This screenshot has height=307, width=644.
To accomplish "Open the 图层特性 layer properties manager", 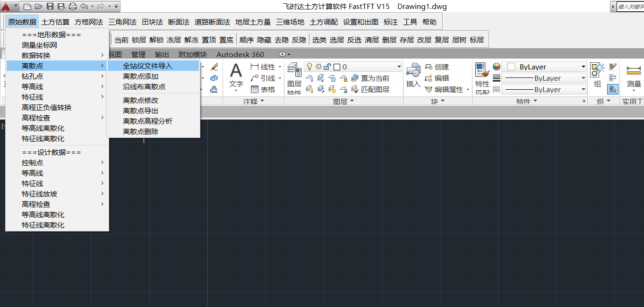I will click(x=294, y=78).
